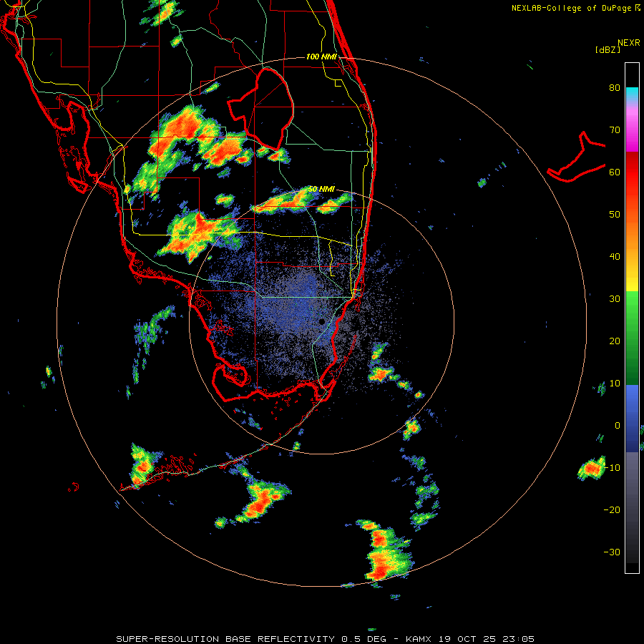Viewport: 644px width, 644px height.
Task: Click the -10 value on dBZ scale
Action: 612,467
